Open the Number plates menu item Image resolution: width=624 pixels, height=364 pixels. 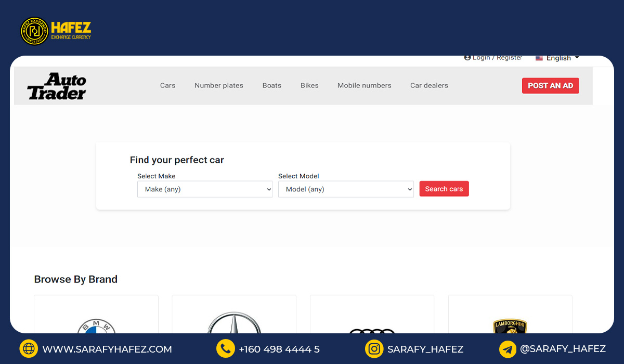pos(219,85)
